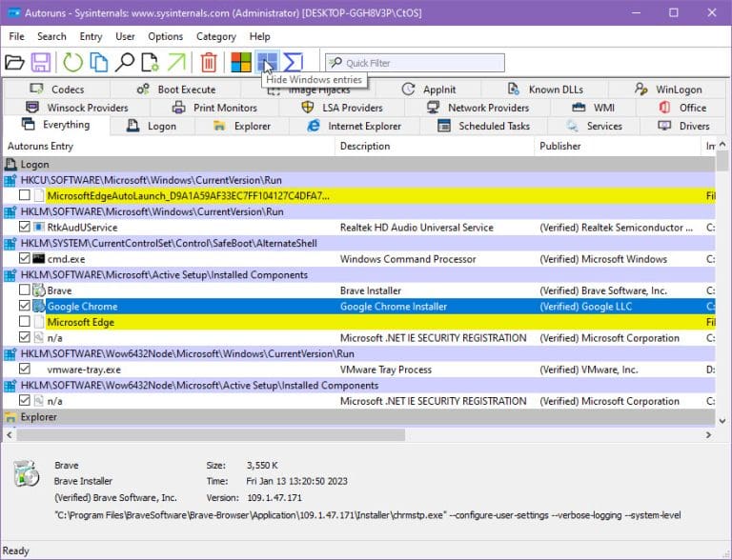Switch to the Logon tab
Screen dimensions: 732x560
(x=152, y=126)
